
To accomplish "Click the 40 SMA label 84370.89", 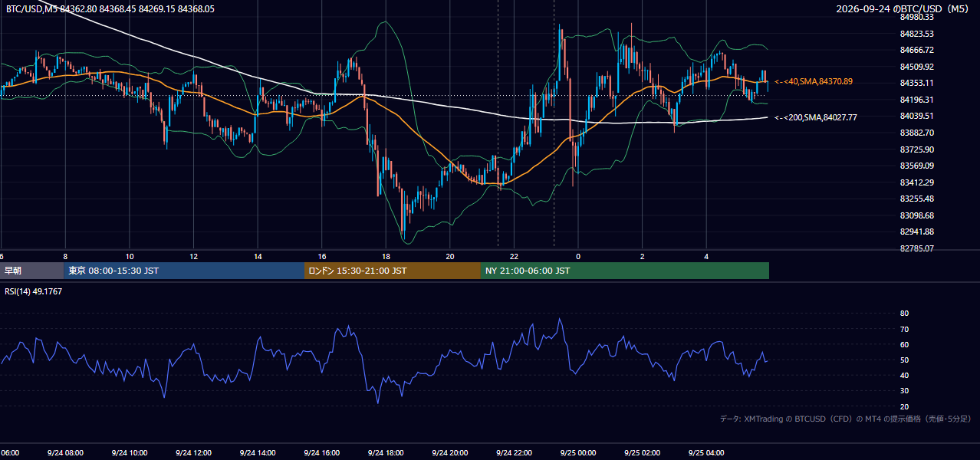I will click(x=814, y=81).
